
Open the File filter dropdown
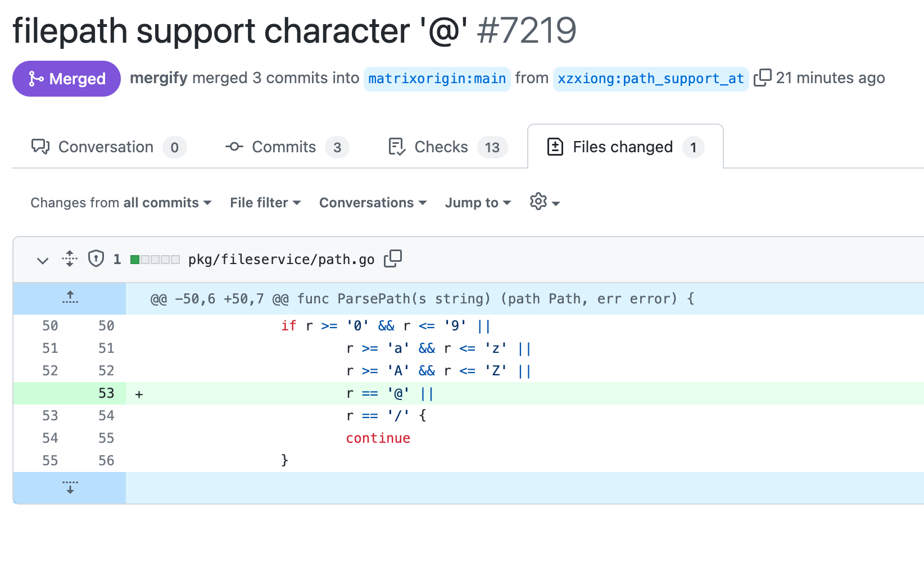click(264, 202)
